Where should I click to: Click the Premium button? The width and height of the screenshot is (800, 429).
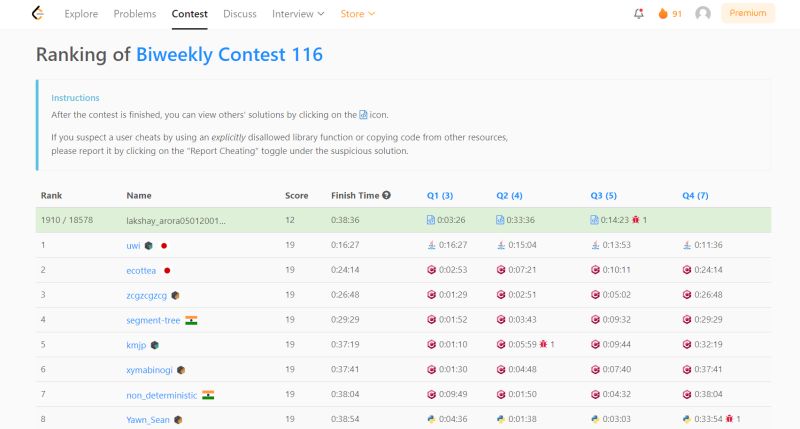(x=748, y=13)
